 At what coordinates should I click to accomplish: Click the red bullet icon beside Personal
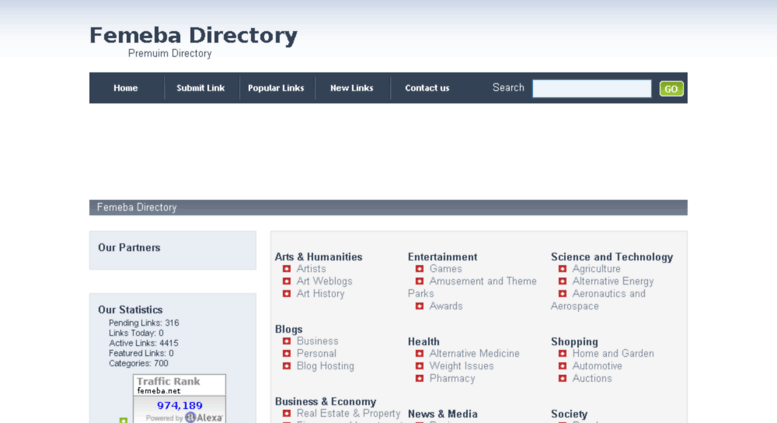pos(286,354)
